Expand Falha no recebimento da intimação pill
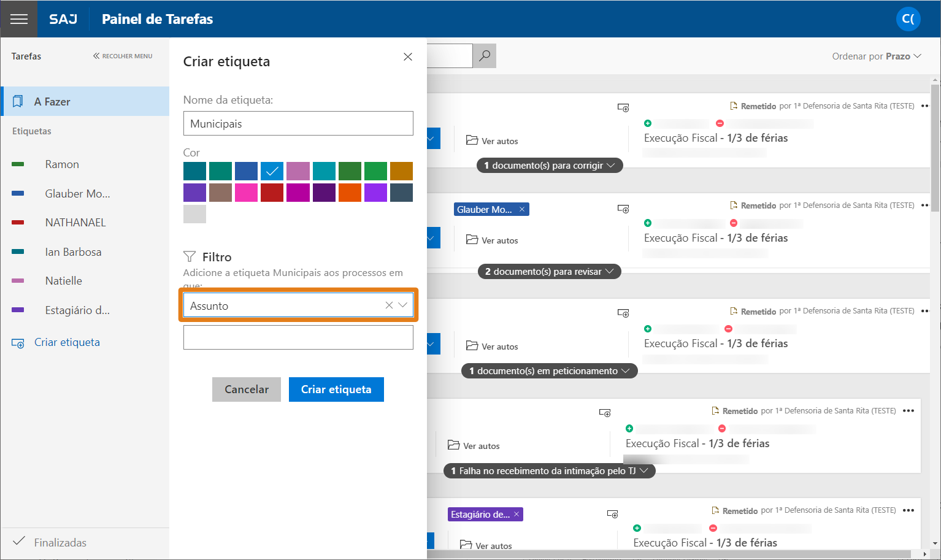The width and height of the screenshot is (941, 560). pyautogui.click(x=550, y=471)
